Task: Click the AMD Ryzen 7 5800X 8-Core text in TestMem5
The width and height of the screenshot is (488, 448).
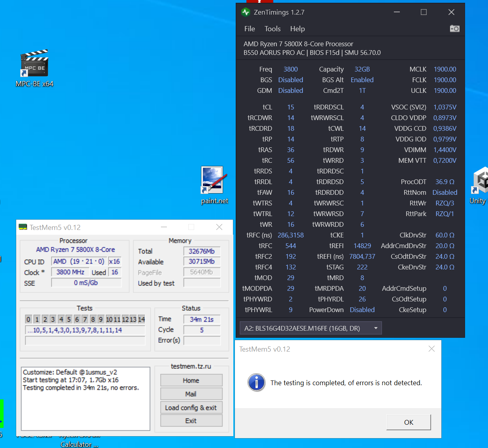Action: (x=76, y=250)
